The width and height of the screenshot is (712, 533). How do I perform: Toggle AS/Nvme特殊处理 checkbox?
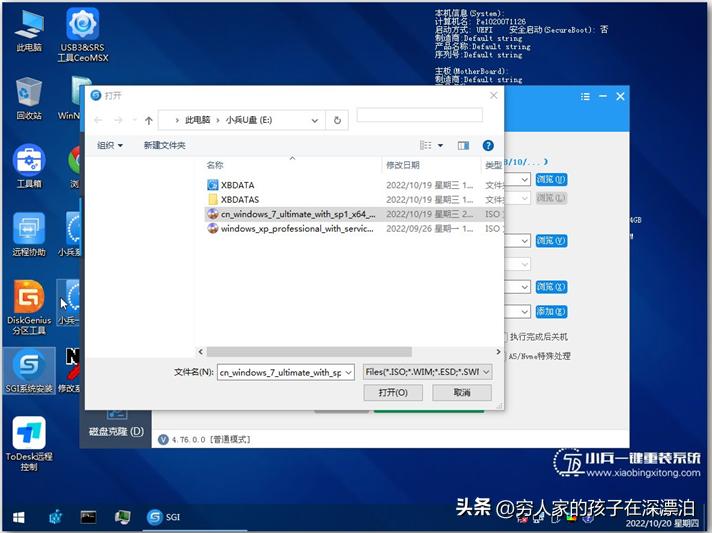click(x=505, y=356)
